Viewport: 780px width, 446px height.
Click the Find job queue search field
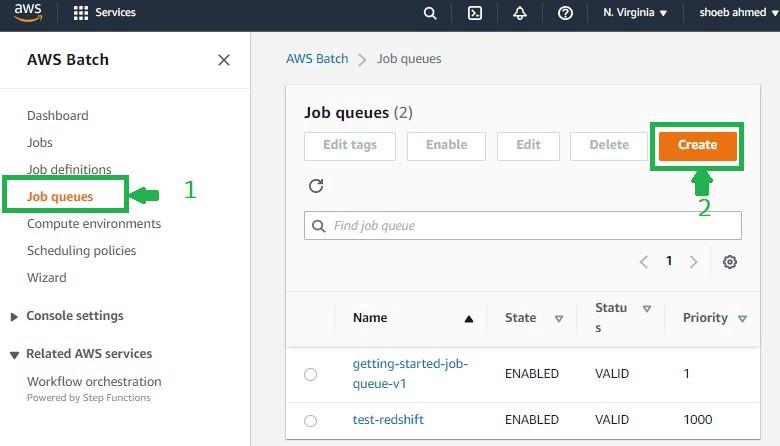tap(523, 226)
